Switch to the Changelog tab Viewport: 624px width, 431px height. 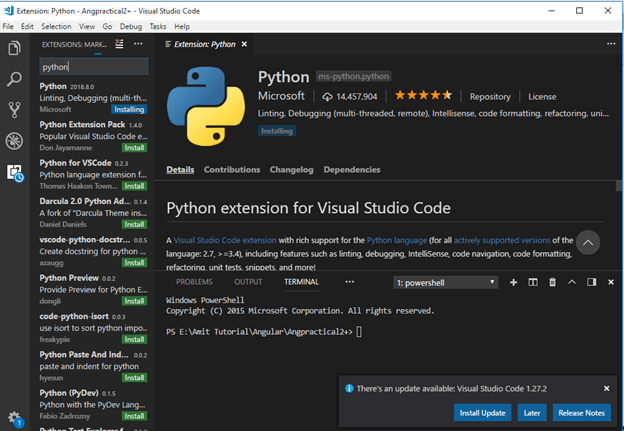(291, 170)
